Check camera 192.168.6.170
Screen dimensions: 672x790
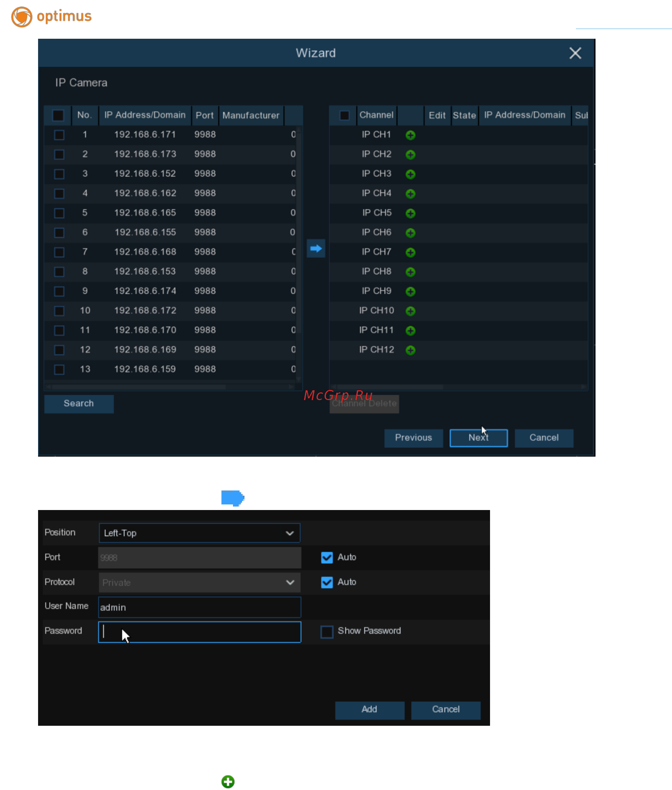click(x=59, y=331)
